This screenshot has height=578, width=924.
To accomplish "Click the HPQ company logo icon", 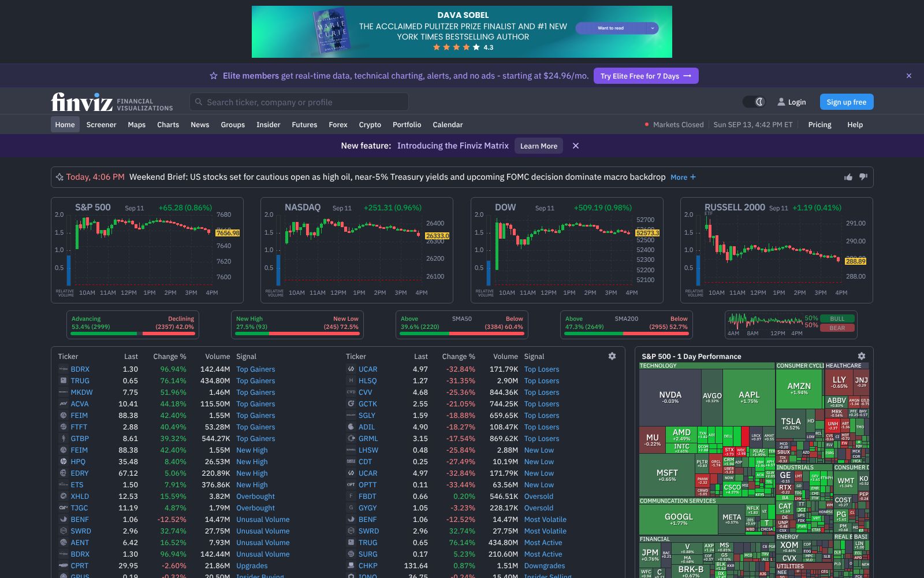I will (x=64, y=461).
